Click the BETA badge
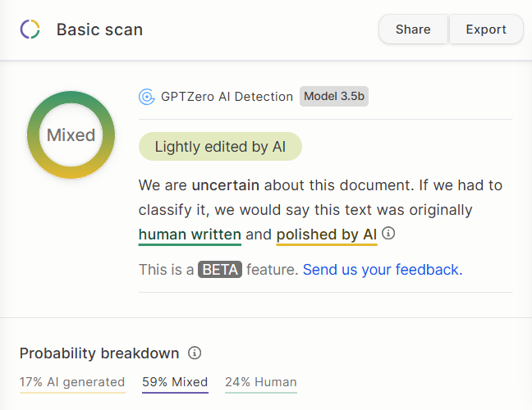This screenshot has height=410, width=532. click(x=220, y=270)
